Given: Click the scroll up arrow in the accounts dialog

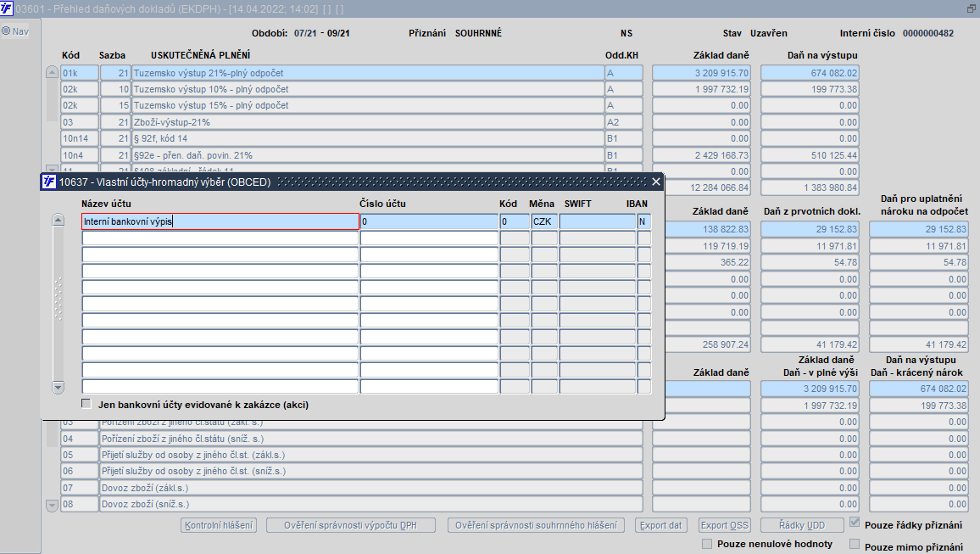Looking at the screenshot, I should [58, 220].
